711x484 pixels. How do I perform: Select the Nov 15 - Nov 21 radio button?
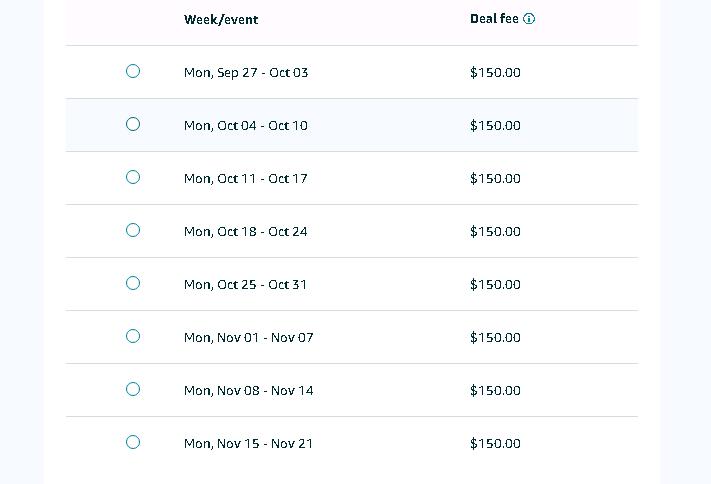tap(133, 442)
